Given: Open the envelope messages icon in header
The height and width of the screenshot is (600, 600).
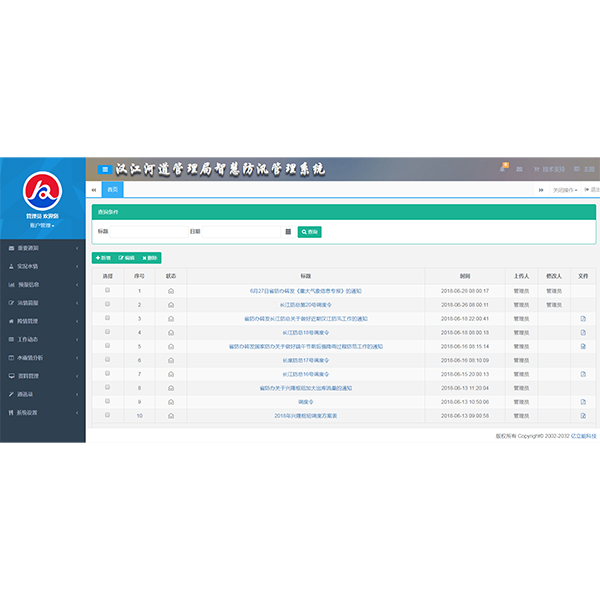Looking at the screenshot, I should [x=519, y=169].
